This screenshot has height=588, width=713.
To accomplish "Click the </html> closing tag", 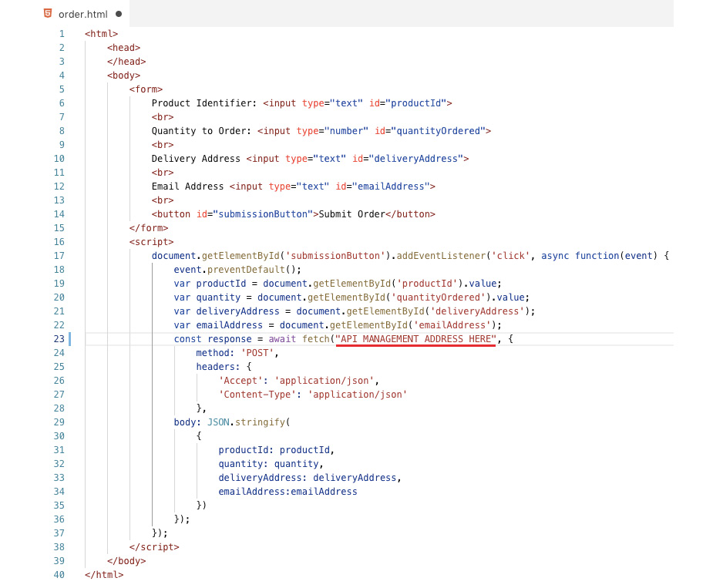I will coord(104,575).
